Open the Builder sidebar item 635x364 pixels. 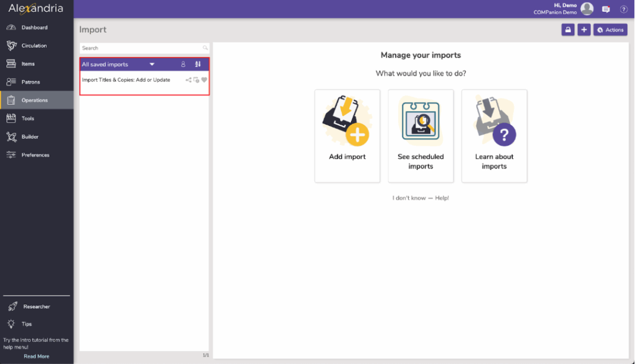pos(30,136)
